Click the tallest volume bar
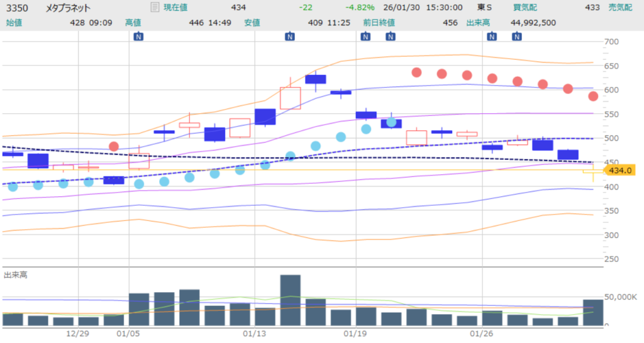The width and height of the screenshot is (644, 343). [x=290, y=300]
